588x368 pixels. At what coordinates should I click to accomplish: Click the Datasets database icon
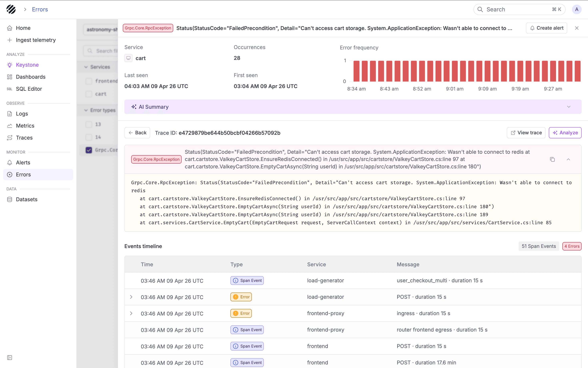click(9, 199)
